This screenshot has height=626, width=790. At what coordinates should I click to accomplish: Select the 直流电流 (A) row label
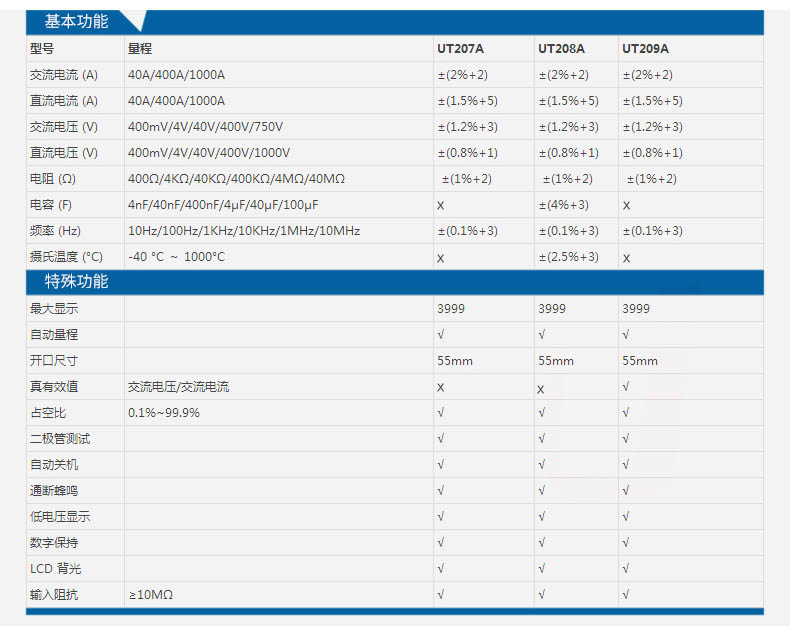64,101
